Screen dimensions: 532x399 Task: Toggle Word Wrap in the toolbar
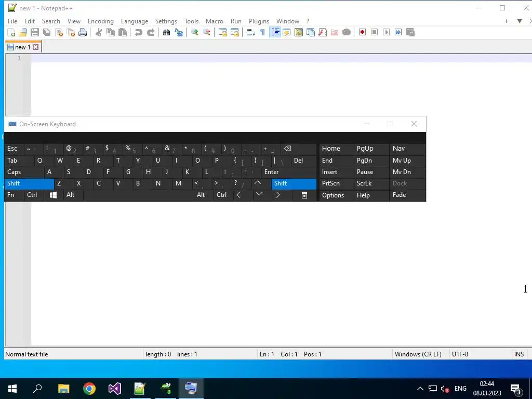(x=251, y=32)
